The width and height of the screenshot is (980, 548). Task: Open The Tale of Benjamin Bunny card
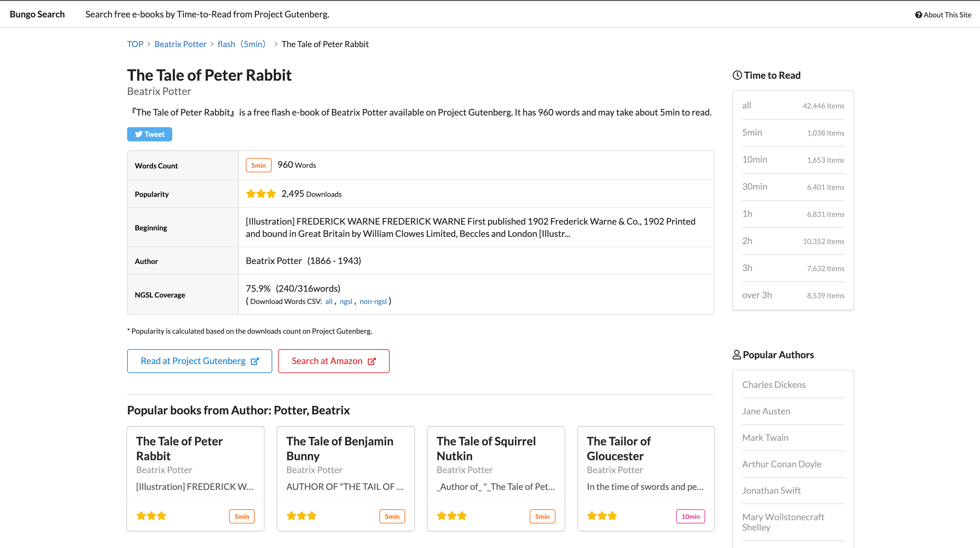pos(340,448)
